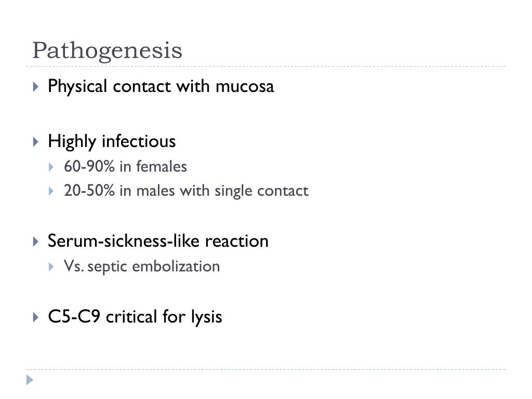Click the word lysis in the last bullet
This screenshot has width=532, height=399.
click(206, 318)
